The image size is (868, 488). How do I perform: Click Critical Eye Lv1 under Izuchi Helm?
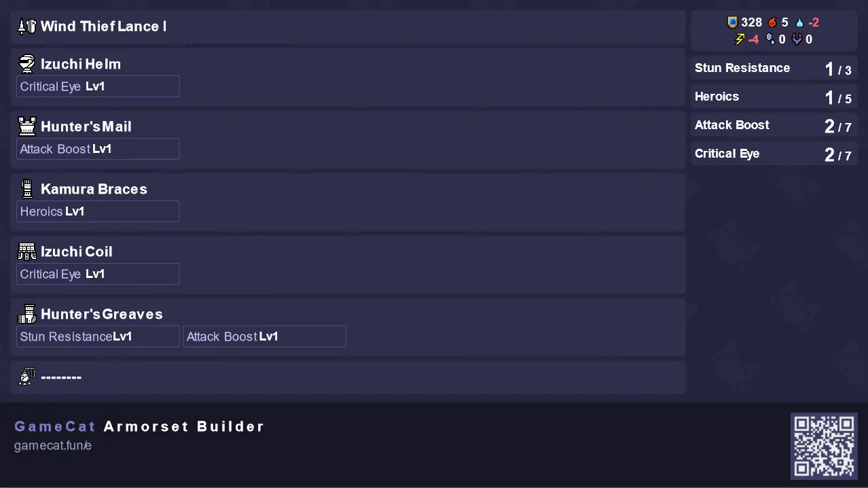point(98,86)
